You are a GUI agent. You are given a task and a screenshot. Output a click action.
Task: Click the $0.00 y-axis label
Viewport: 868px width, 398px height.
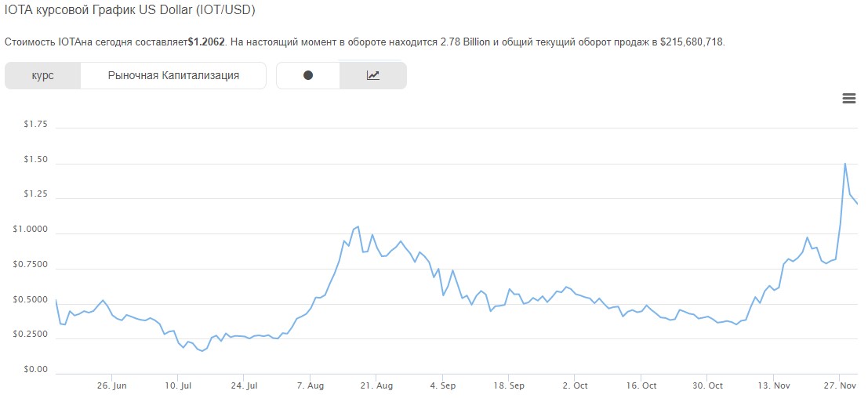tap(36, 370)
